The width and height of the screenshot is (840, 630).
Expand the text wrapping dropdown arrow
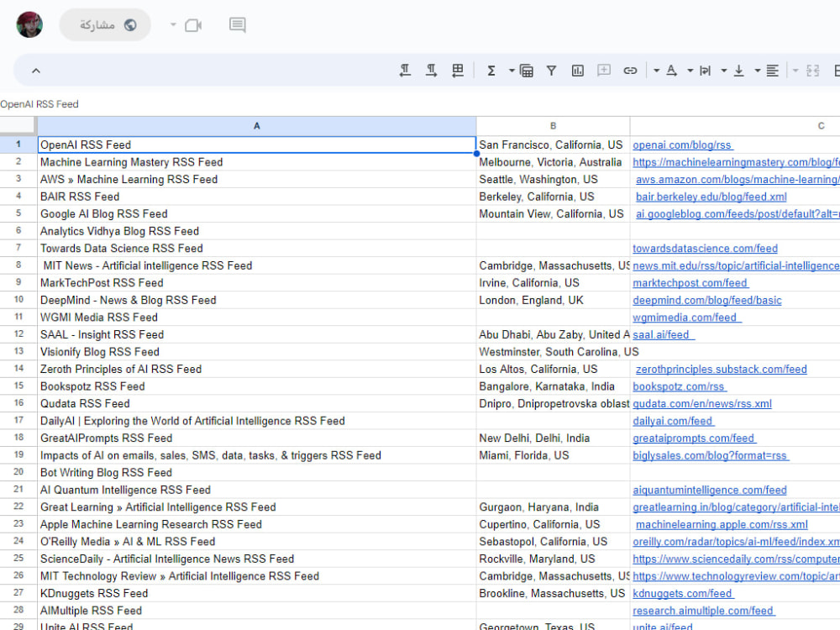coord(690,71)
